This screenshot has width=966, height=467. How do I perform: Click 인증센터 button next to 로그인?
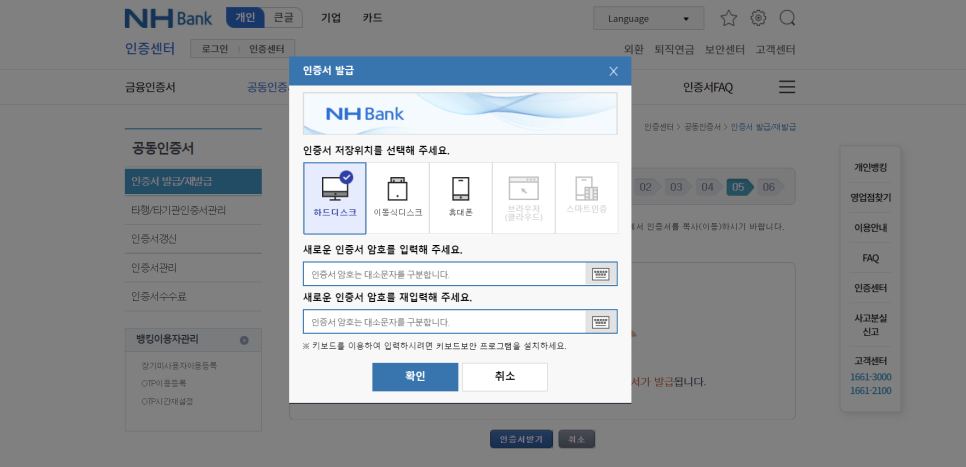tap(267, 49)
